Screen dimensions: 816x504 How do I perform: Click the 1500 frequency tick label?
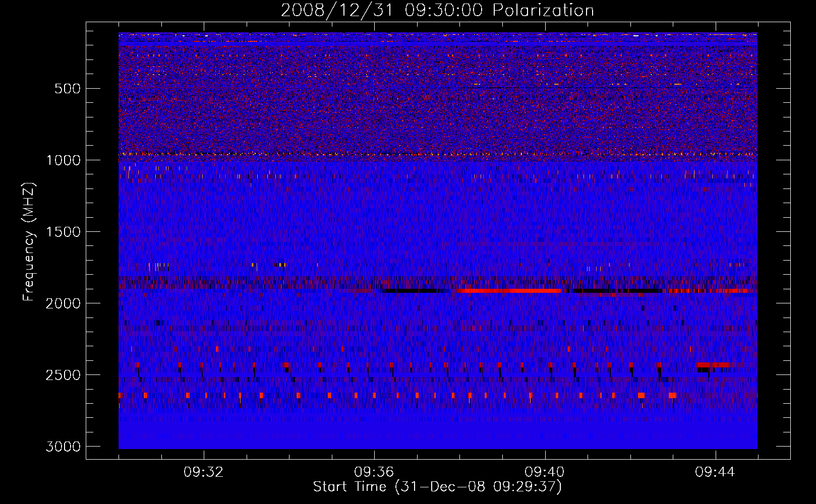64,232
